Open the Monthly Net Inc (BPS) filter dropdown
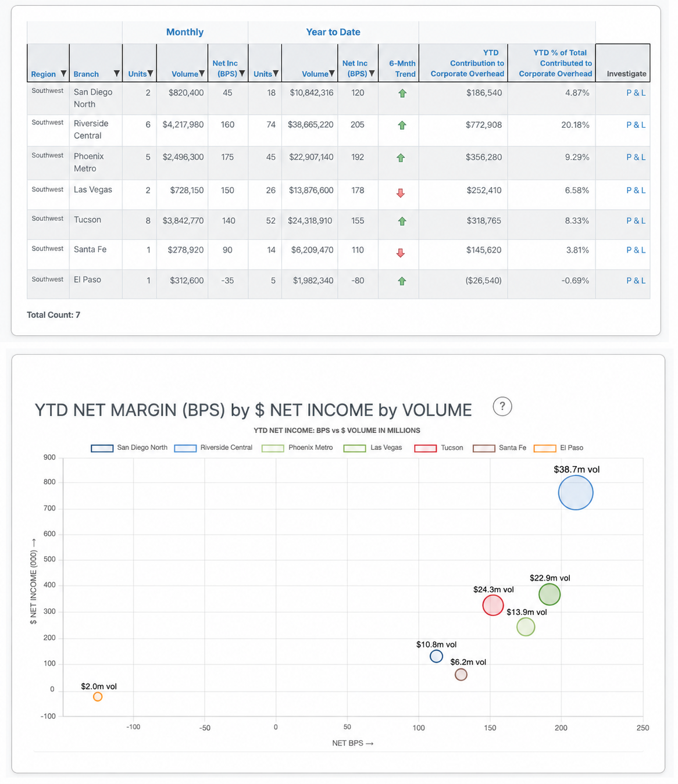The height and width of the screenshot is (784, 678). click(242, 74)
